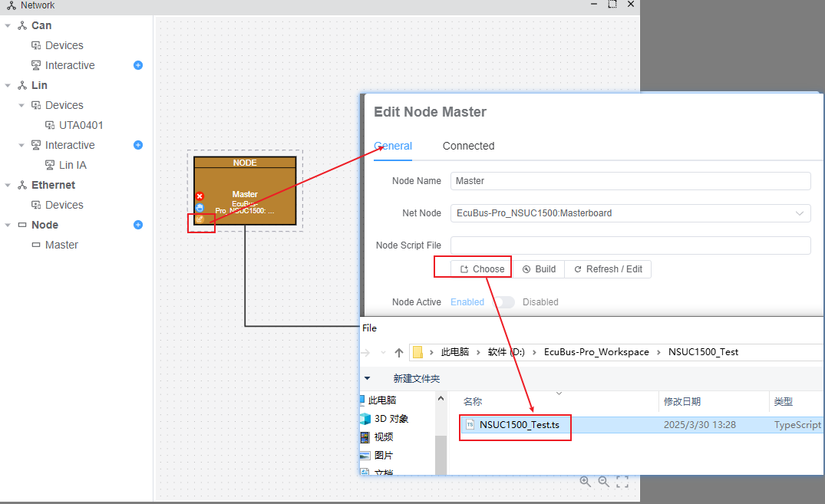The image size is (825, 504).
Task: Click 新建文件夹 in the File dialog
Action: pos(416,379)
